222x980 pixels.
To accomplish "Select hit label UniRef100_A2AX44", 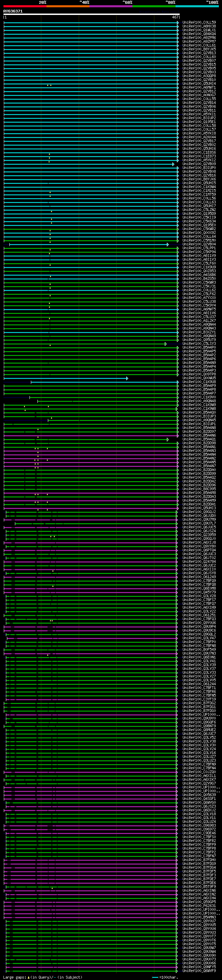I will [199, 137].
